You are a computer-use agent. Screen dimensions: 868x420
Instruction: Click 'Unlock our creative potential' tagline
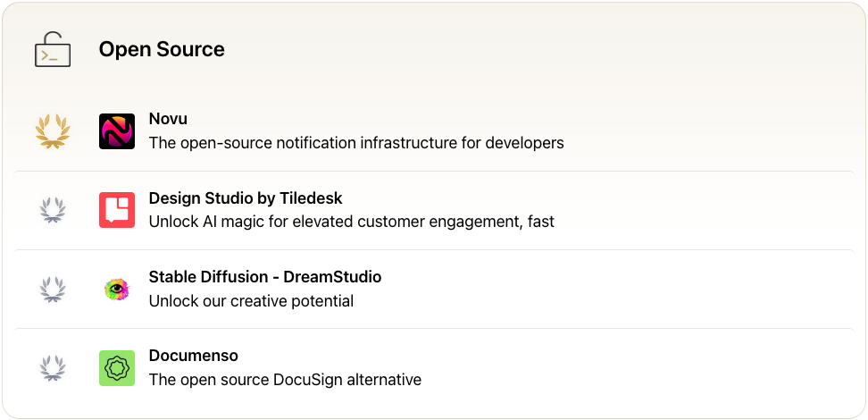(251, 301)
